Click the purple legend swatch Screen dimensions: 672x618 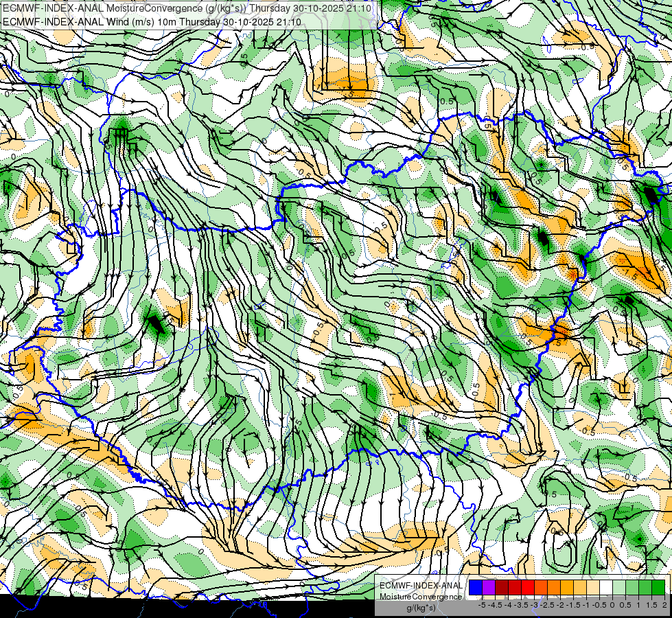pos(489,588)
